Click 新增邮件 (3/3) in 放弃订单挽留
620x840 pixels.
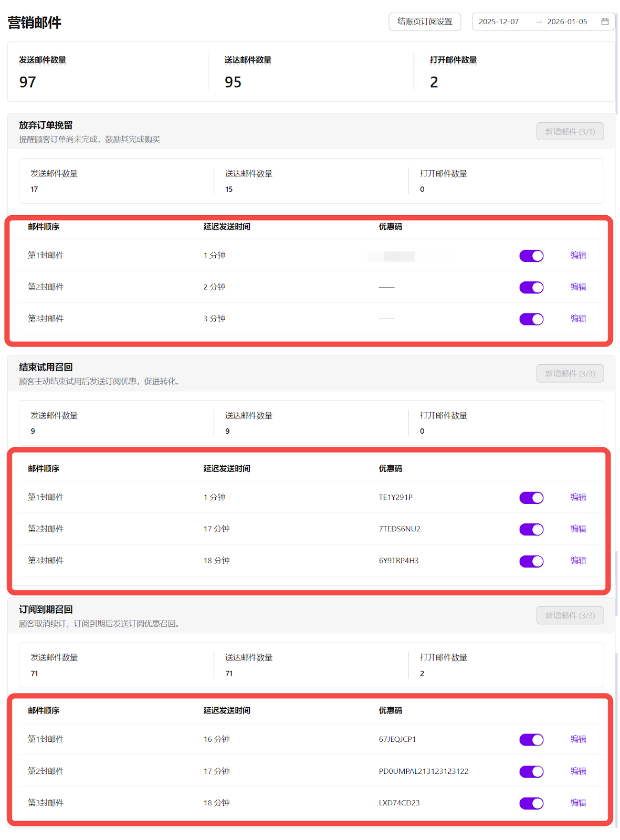coord(570,131)
